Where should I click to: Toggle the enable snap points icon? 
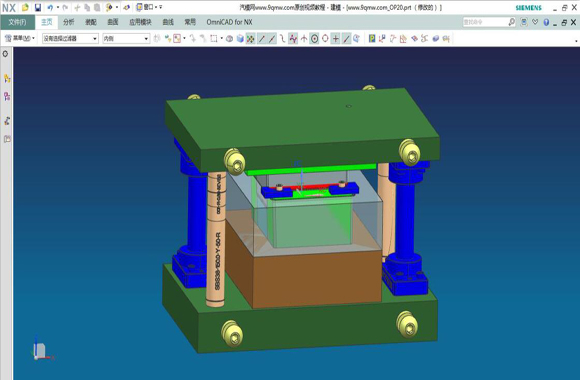250,38
